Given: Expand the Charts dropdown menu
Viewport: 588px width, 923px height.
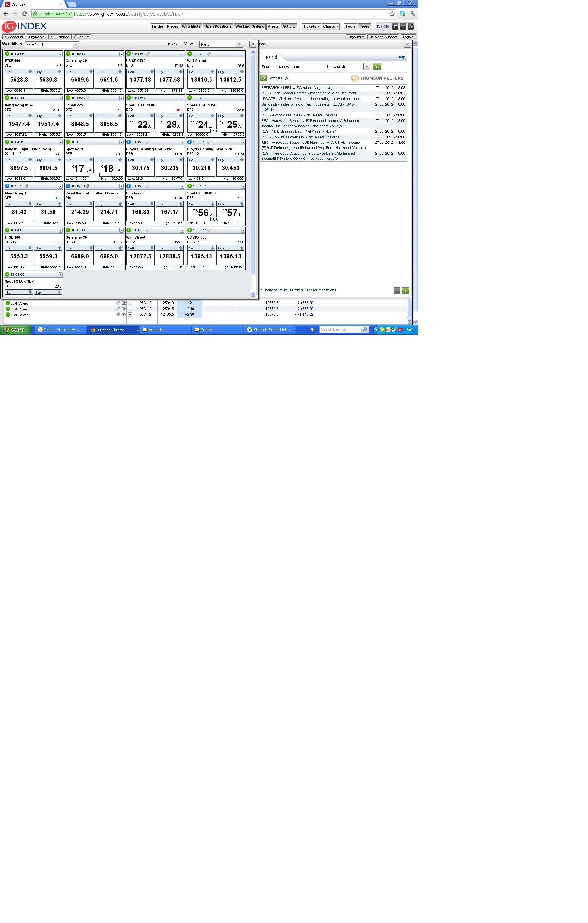Looking at the screenshot, I should click(x=330, y=26).
